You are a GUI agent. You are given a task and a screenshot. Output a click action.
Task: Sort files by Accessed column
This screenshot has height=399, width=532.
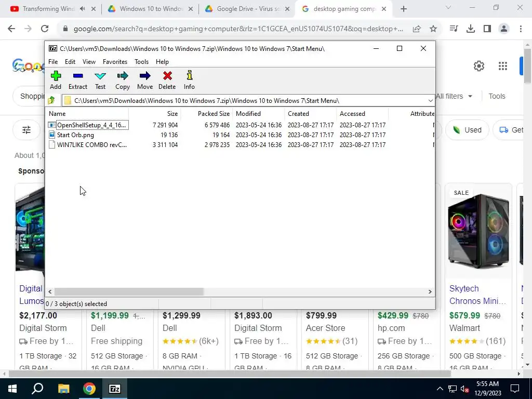[x=362, y=114]
